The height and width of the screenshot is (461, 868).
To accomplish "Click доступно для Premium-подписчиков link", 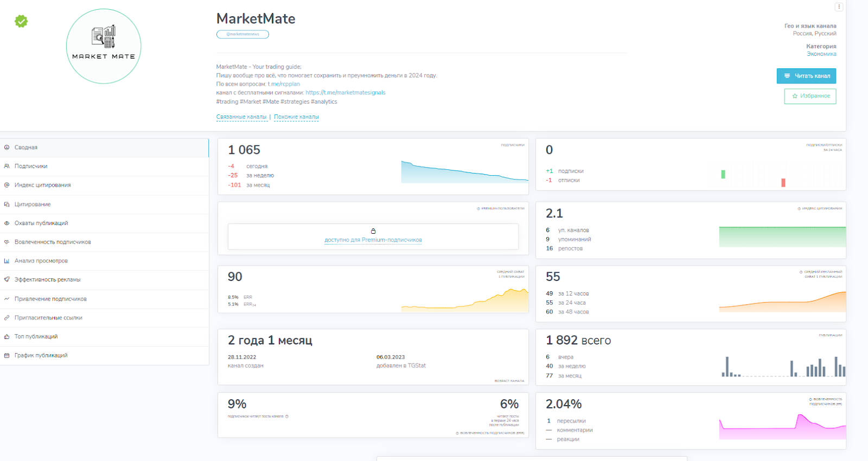I will pyautogui.click(x=373, y=240).
